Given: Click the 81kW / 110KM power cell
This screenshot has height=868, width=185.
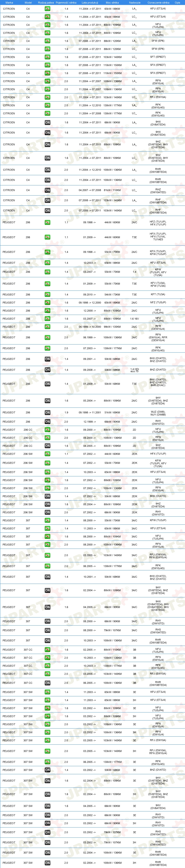Looking at the screenshot, I should (112, 190).
